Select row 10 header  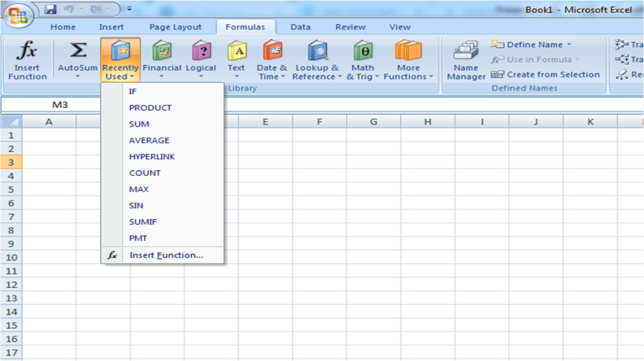tap(11, 257)
